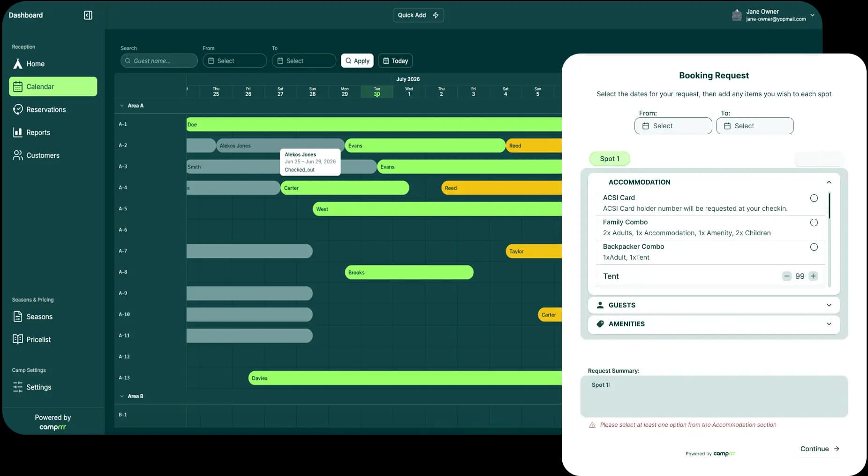The height and width of the screenshot is (476, 868).
Task: Open Evans reservation bar in row A-2
Action: point(425,146)
